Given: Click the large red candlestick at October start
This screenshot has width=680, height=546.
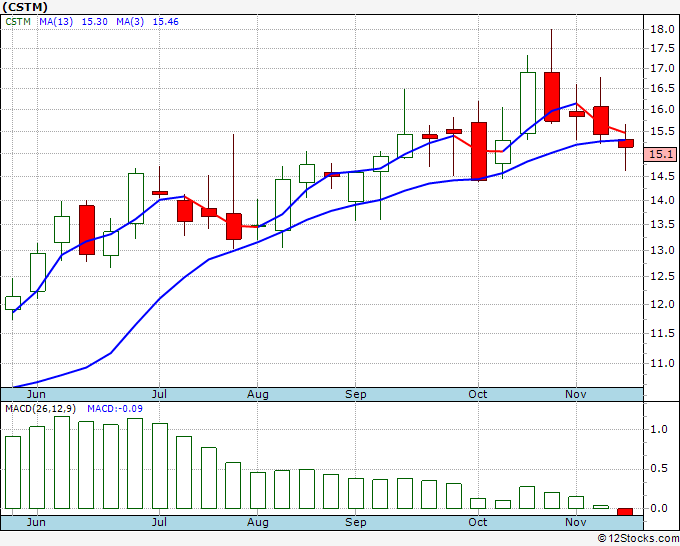Looking at the screenshot, I should coord(479,151).
